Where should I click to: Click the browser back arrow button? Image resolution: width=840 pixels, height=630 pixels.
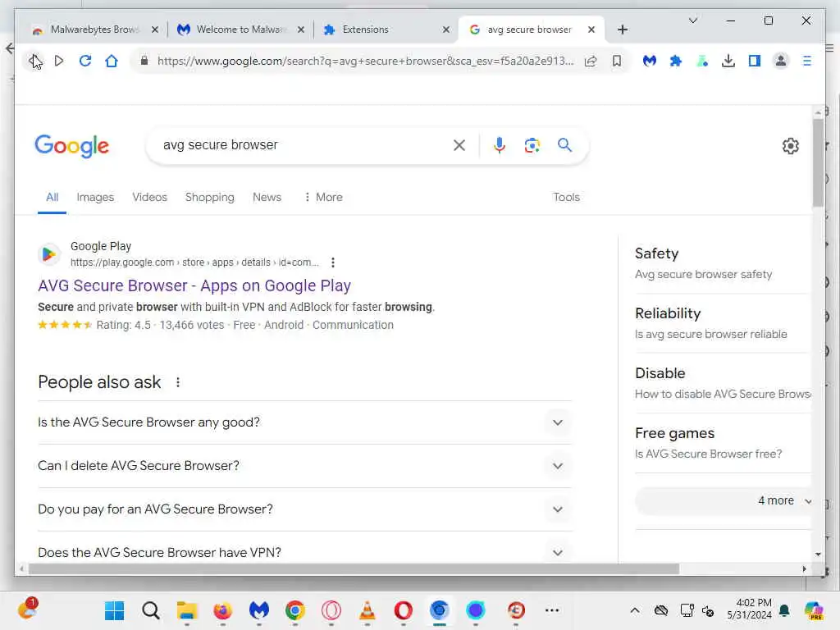coord(34,61)
